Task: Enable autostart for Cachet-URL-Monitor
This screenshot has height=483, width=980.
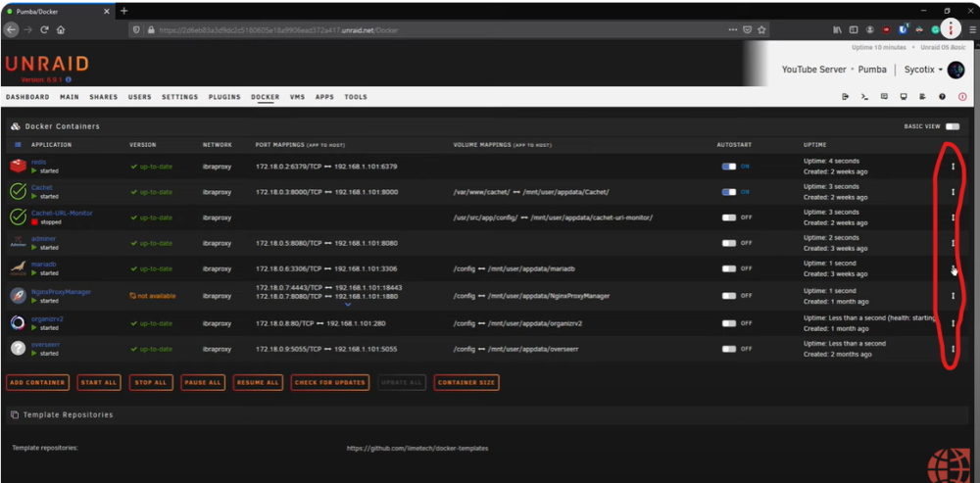Action: (729, 217)
